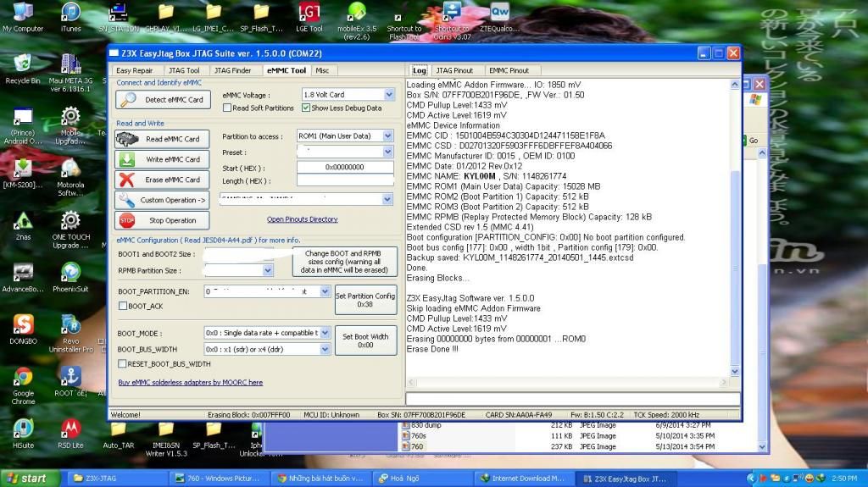The width and height of the screenshot is (868, 487).
Task: Open RSD Lite desktop icon
Action: 70,434
